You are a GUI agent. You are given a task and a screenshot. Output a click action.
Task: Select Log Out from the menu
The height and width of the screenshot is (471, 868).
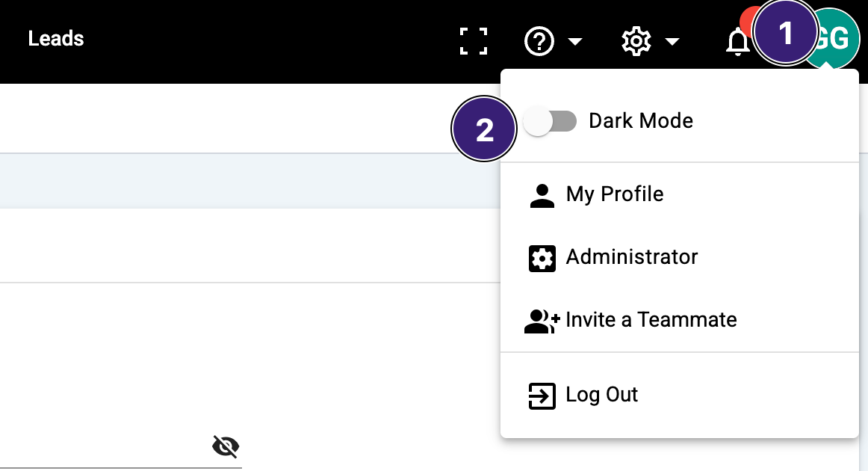pos(602,395)
